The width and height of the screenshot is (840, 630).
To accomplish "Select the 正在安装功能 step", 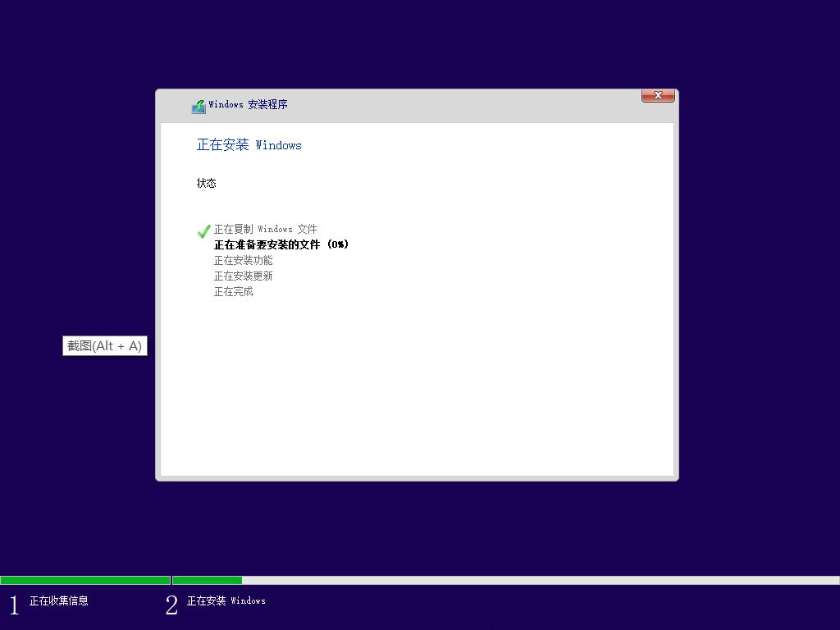I will click(x=243, y=260).
